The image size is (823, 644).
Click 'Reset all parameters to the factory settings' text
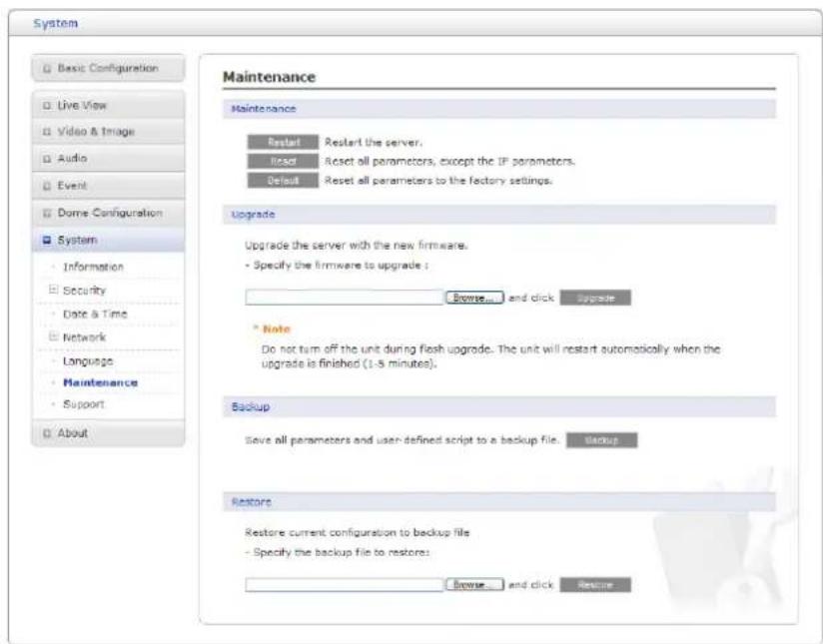(438, 181)
